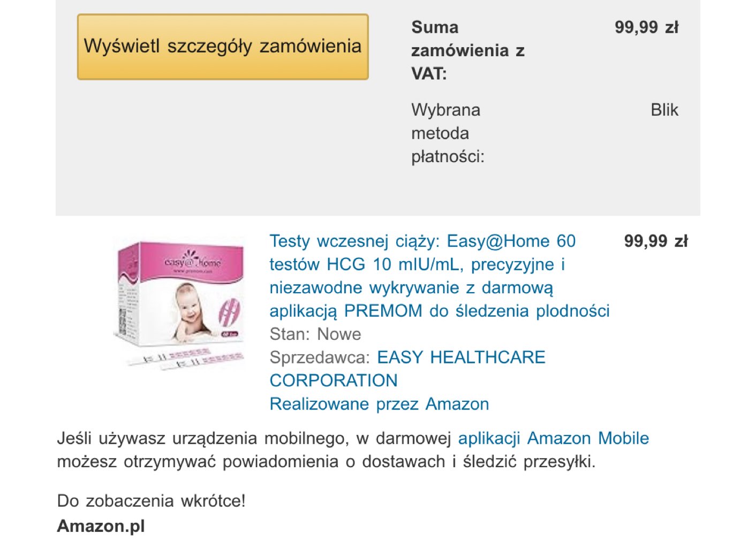The height and width of the screenshot is (548, 756).
Task: Click the Wyświetl szczegóły zamówienia button
Action: click(x=223, y=47)
